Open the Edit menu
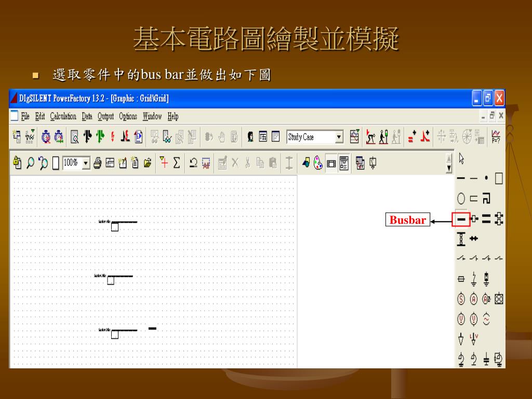 pyautogui.click(x=40, y=116)
